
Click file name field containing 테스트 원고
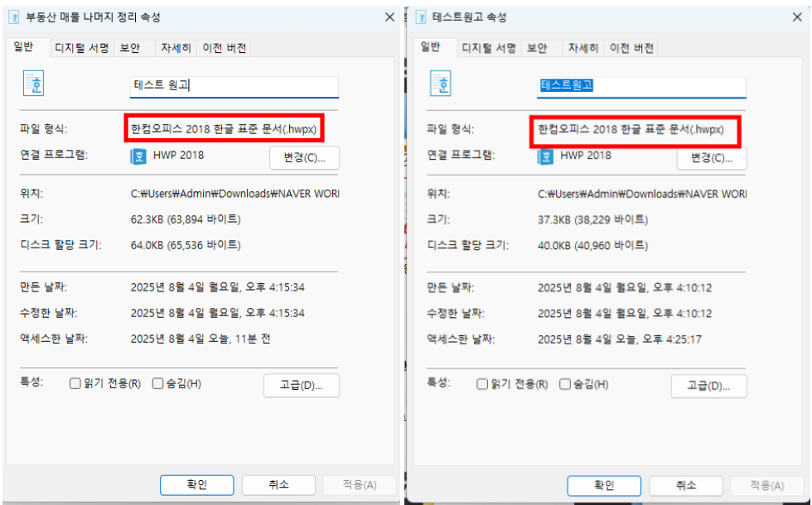[x=234, y=86]
